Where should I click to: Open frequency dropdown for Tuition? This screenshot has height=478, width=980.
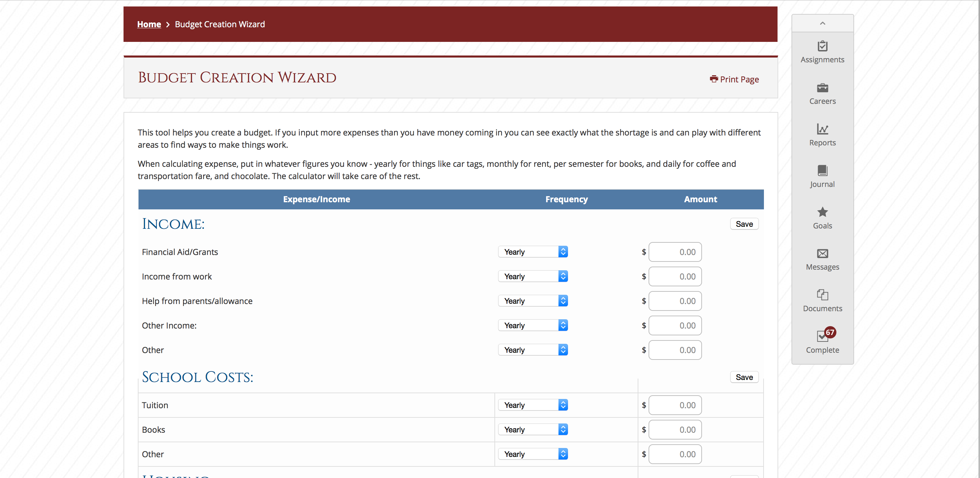(x=533, y=405)
